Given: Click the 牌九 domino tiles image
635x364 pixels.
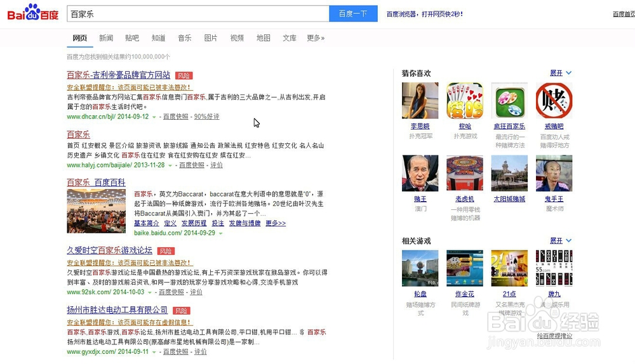Looking at the screenshot, I should tap(554, 268).
